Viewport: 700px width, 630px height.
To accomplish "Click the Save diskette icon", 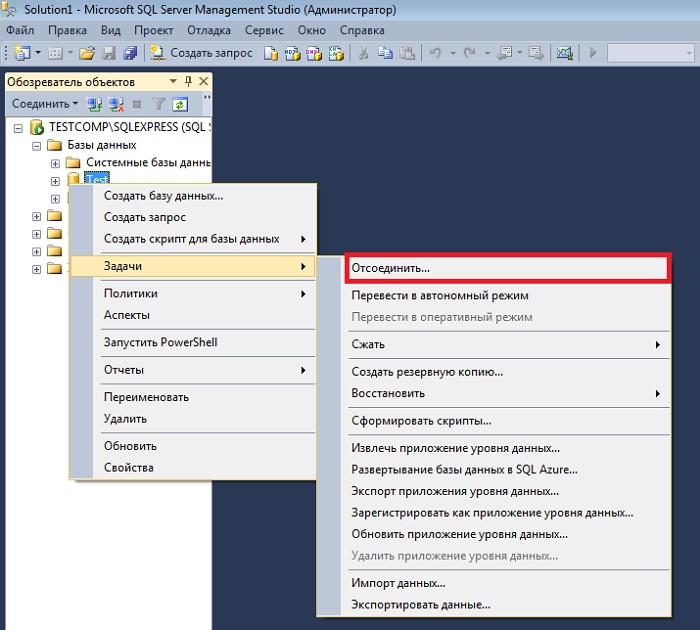I will [x=109, y=53].
